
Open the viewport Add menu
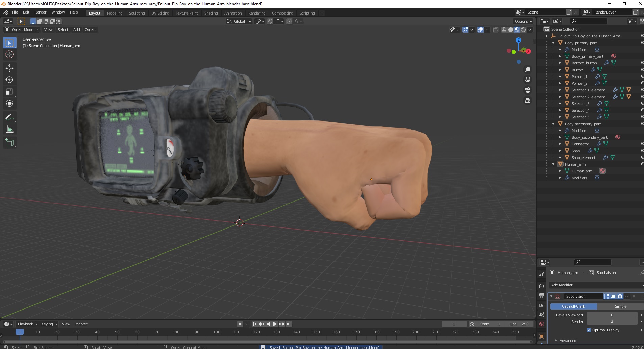(x=77, y=30)
